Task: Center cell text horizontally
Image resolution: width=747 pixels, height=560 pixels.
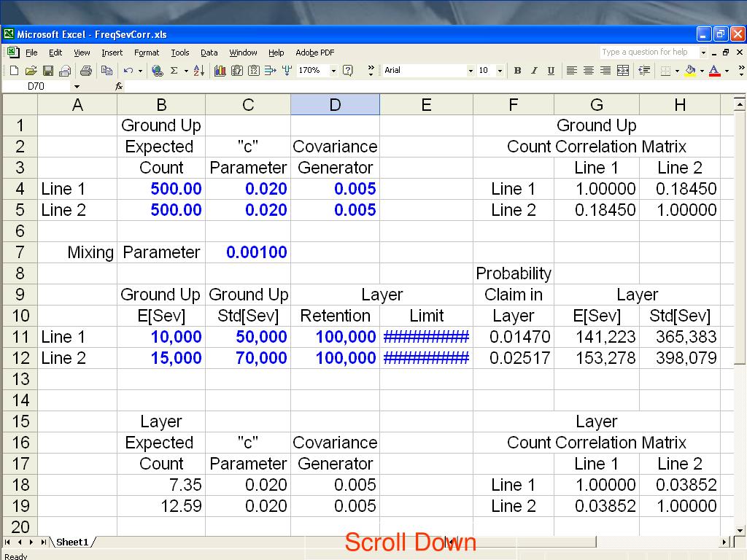Action: [x=589, y=71]
